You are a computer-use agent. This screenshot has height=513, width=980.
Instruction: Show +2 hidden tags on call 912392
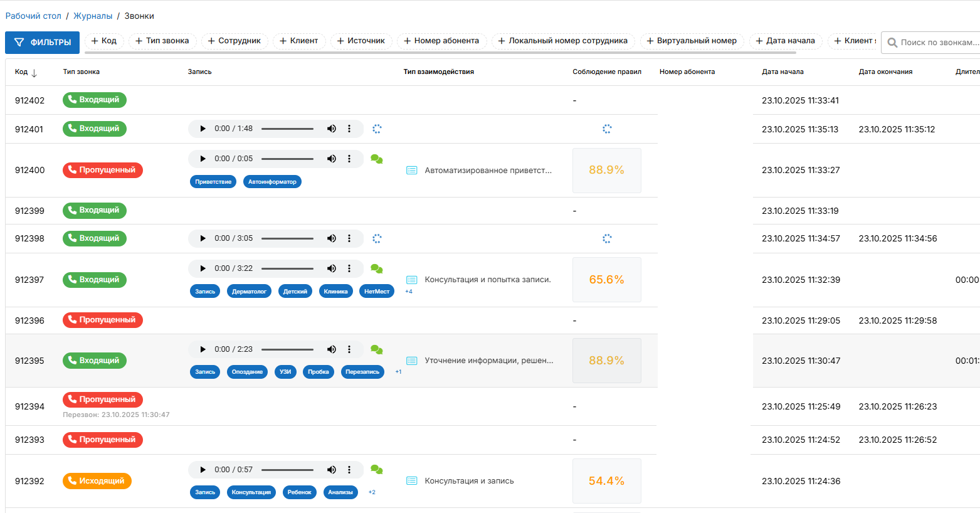(x=372, y=492)
